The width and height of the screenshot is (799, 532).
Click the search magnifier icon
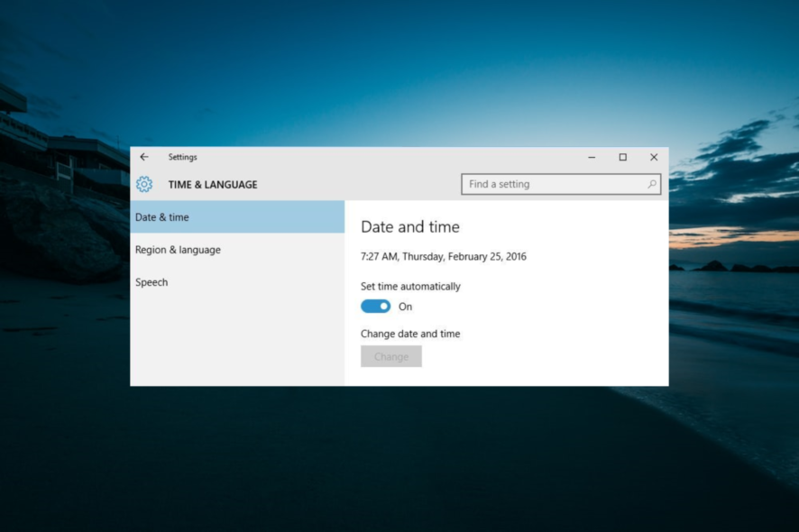(652, 184)
